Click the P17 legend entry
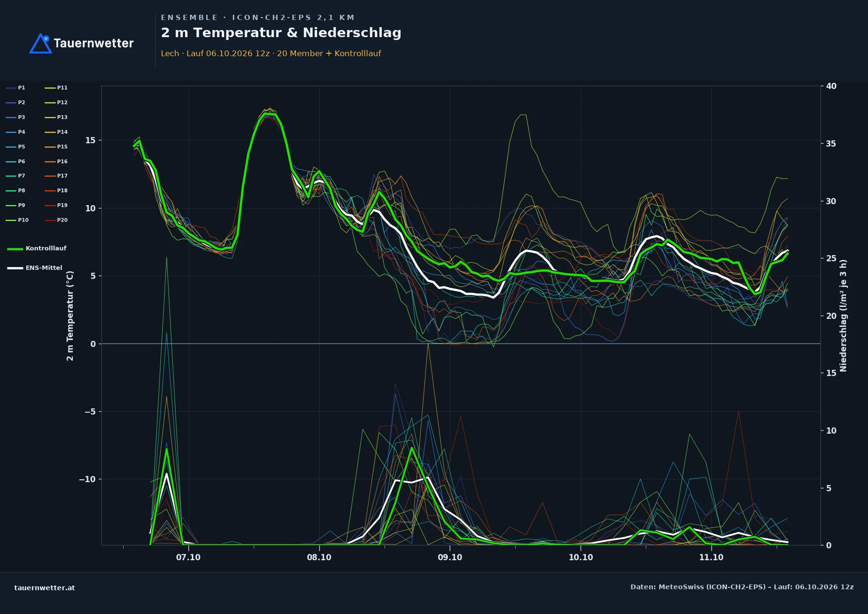 pos(56,176)
